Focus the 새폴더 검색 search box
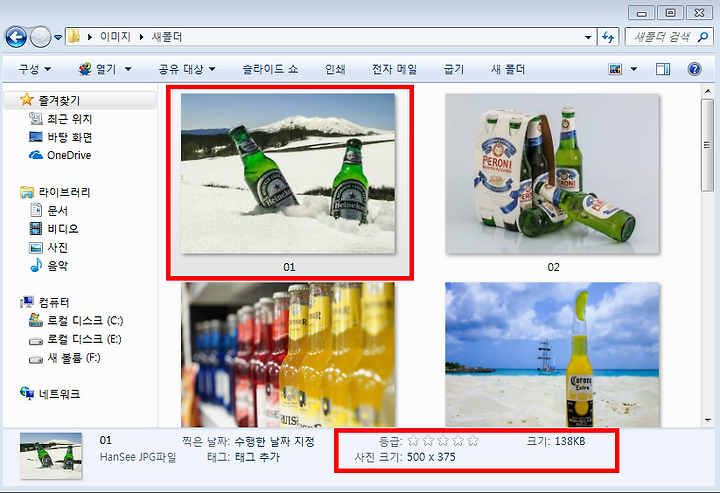Viewport: 720px width, 493px height. coord(669,37)
